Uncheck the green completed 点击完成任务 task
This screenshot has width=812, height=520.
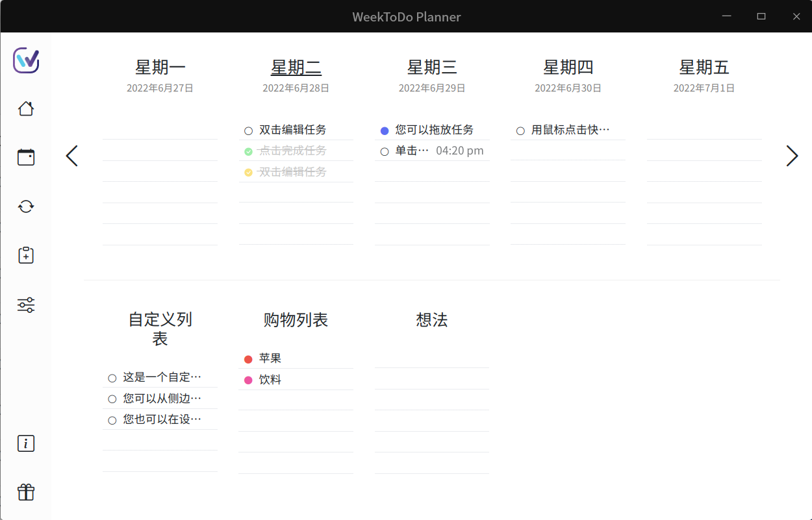tap(248, 151)
